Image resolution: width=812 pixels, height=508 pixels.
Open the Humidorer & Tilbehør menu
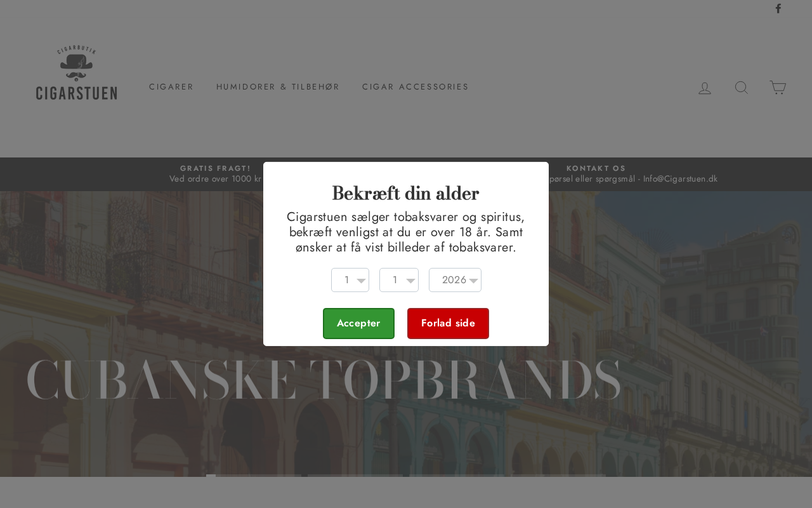(x=278, y=87)
